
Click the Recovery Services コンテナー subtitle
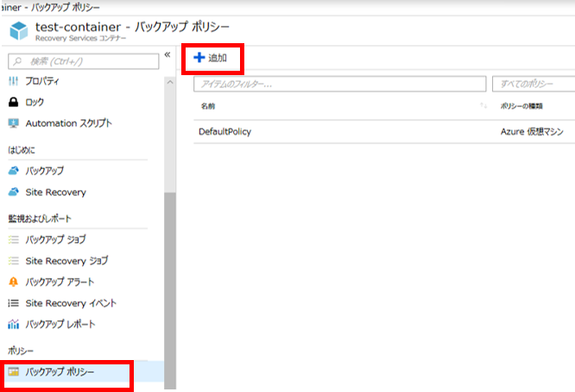tap(80, 38)
